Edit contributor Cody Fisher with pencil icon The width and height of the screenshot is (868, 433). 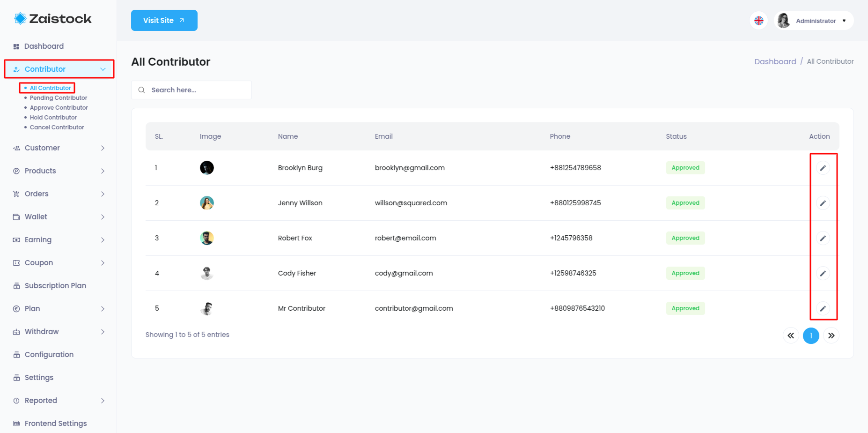coord(823,273)
